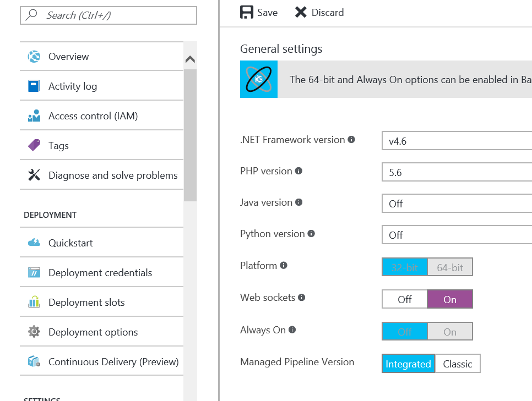Click the Quickstart cloud icon
Screen dimensions: 532x401
(x=34, y=242)
